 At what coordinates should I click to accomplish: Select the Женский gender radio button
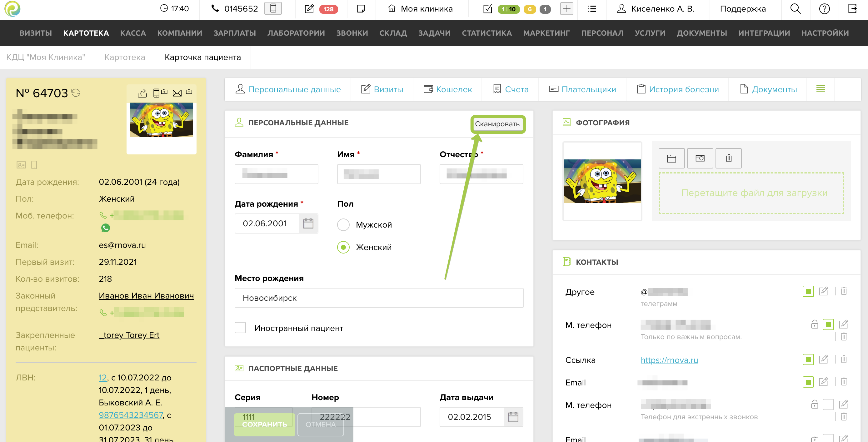[x=343, y=247]
